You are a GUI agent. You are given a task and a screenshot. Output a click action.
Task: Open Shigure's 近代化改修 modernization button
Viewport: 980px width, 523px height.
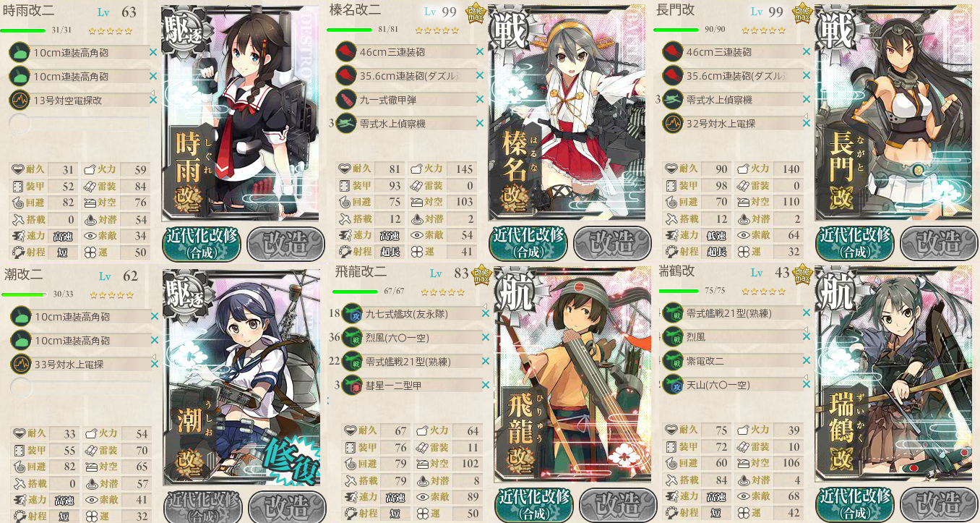tap(202, 243)
